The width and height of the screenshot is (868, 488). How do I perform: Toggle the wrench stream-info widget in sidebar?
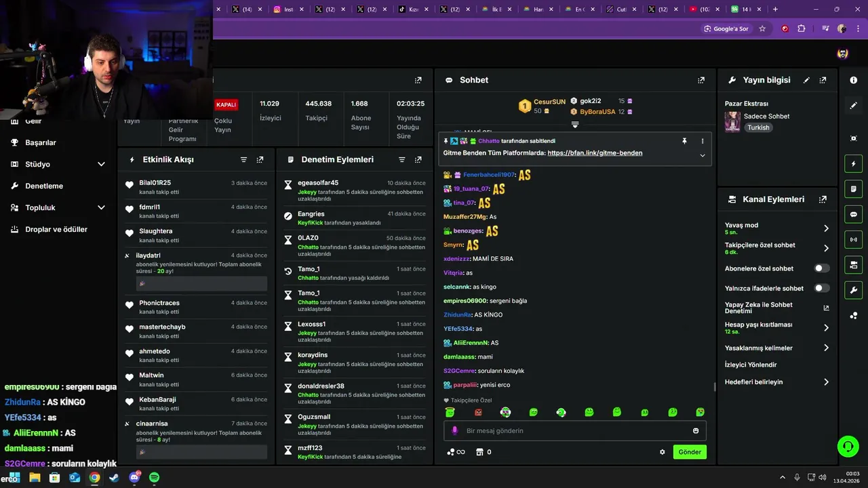pyautogui.click(x=853, y=290)
